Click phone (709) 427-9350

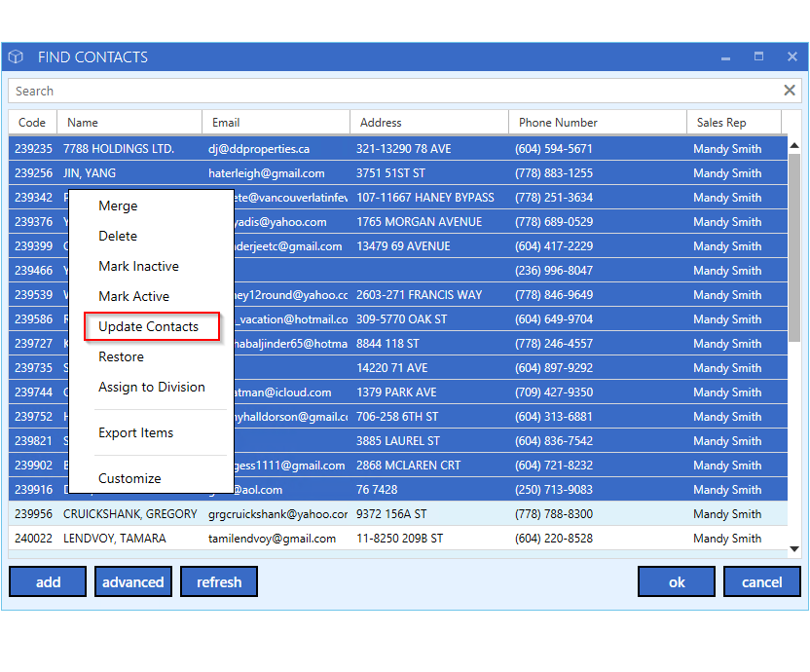(x=553, y=392)
